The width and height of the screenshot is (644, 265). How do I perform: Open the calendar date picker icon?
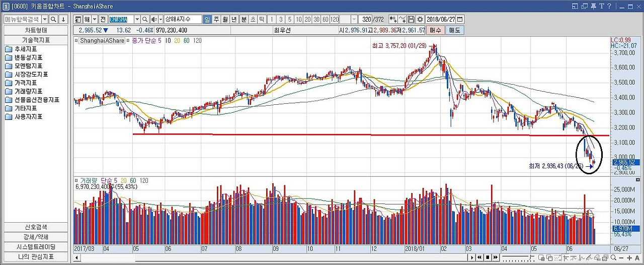tap(460, 19)
